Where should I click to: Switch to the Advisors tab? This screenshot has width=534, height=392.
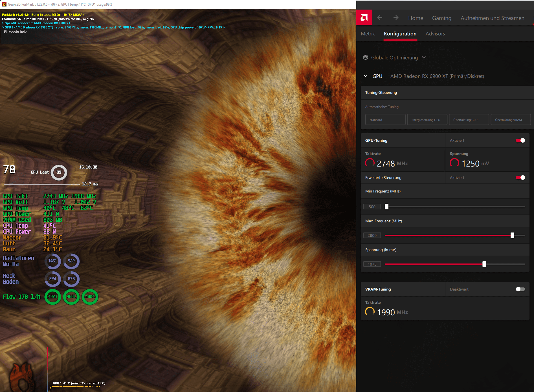tap(435, 34)
